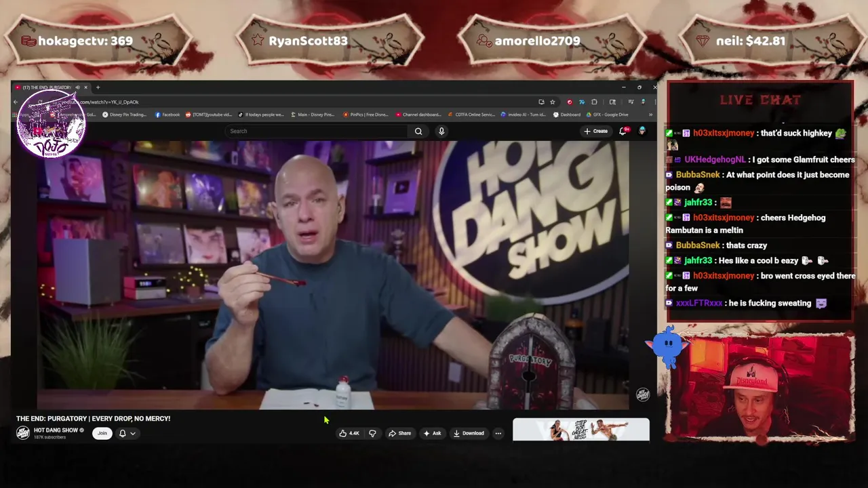Click the Share button
Viewport: 868px width, 488px height.
399,433
